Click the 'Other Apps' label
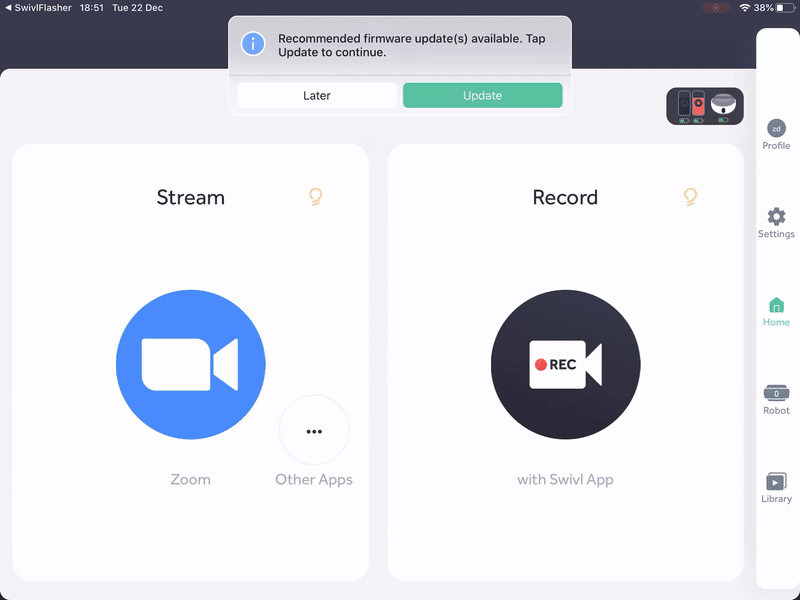Viewport: 800px width, 600px height. pyautogui.click(x=314, y=480)
